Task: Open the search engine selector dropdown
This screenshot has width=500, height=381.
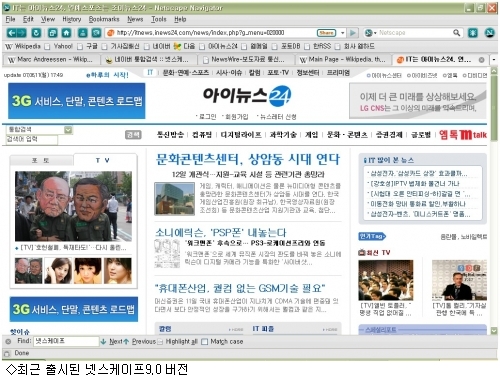Action: click(370, 33)
